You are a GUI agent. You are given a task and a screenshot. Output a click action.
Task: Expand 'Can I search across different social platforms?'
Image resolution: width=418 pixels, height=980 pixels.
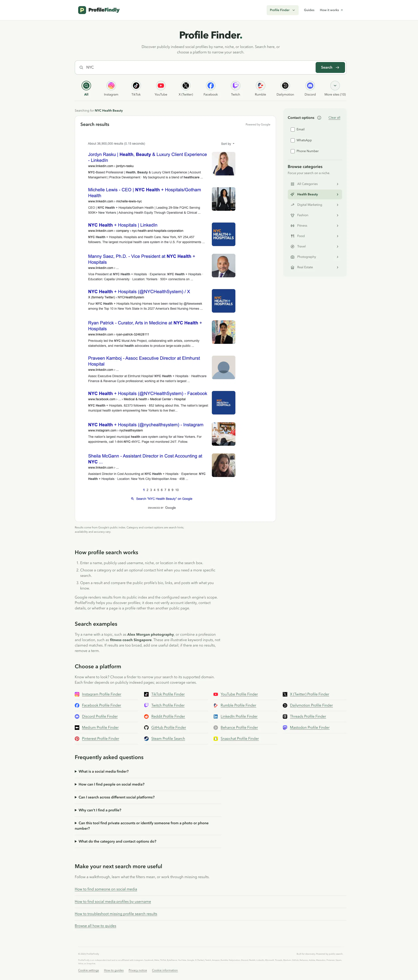(x=148, y=797)
